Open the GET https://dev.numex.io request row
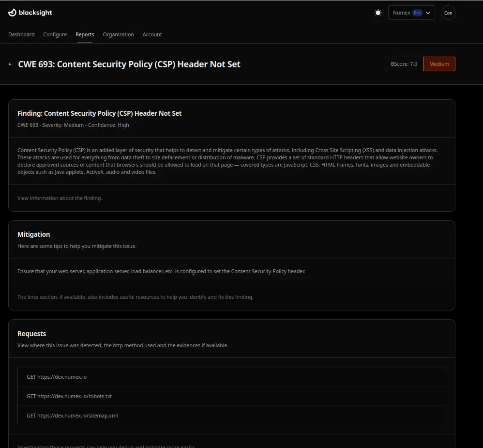This screenshot has width=483, height=448. click(x=231, y=377)
